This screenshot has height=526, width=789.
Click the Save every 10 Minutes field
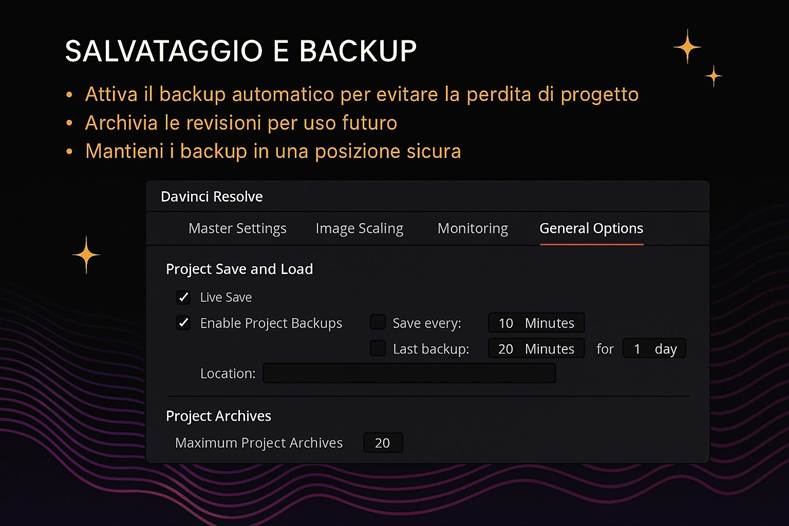tap(536, 323)
